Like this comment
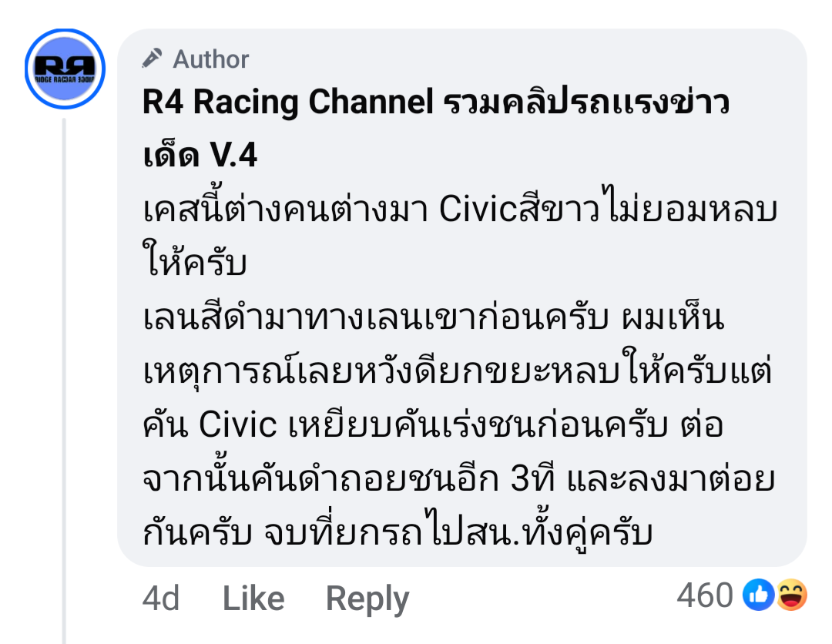Image resolution: width=832 pixels, height=644 pixels. (x=253, y=599)
